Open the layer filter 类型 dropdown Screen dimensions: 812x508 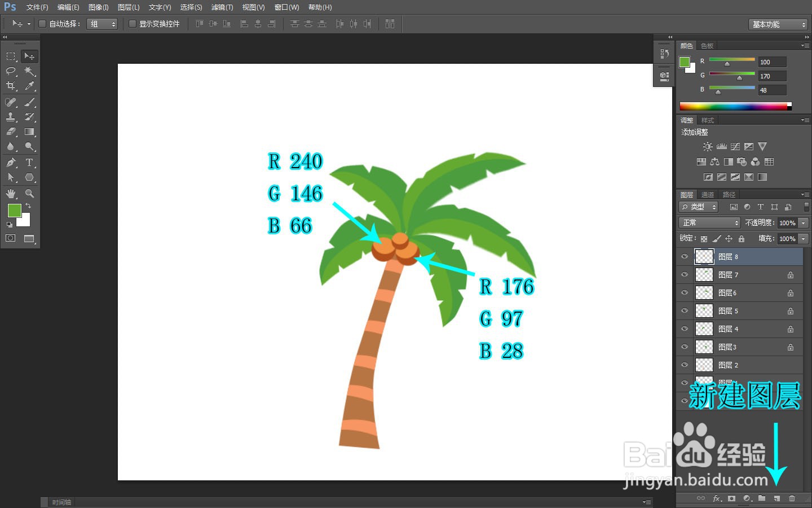699,207
